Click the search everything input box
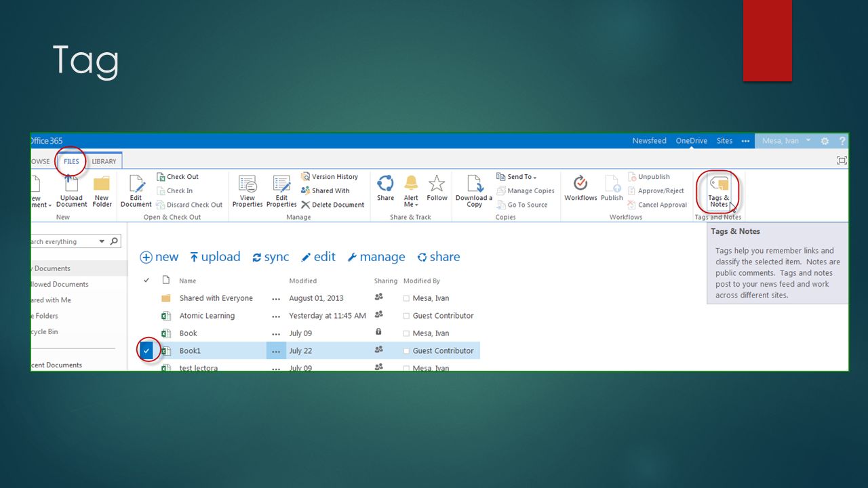868x488 pixels. (63, 241)
